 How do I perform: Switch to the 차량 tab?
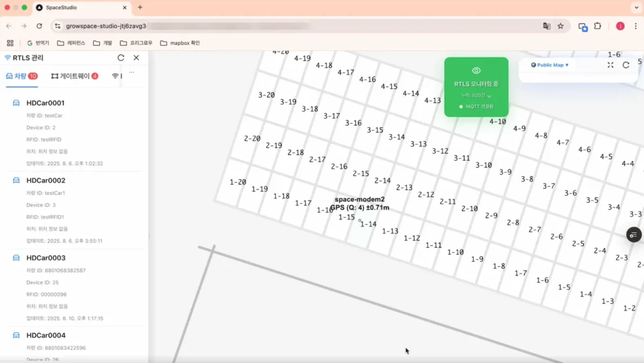(x=21, y=76)
